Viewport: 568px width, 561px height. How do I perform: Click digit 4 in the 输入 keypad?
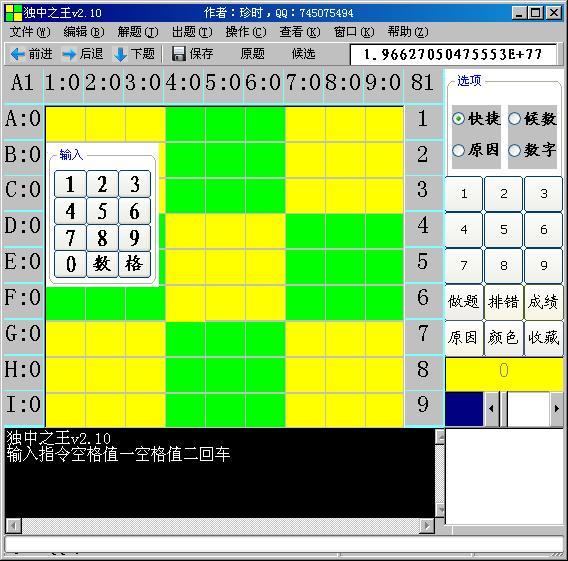coord(70,211)
